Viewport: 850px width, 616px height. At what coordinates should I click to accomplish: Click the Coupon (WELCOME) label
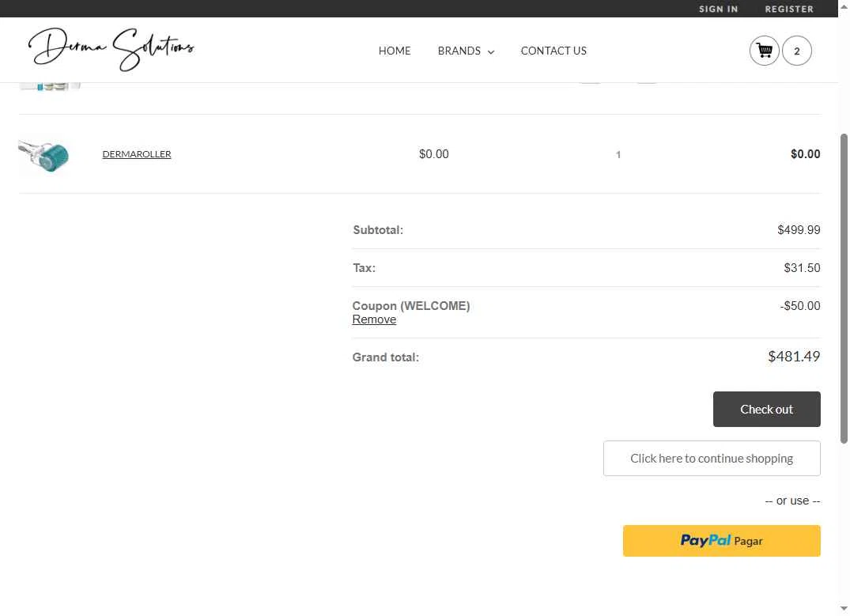411,306
